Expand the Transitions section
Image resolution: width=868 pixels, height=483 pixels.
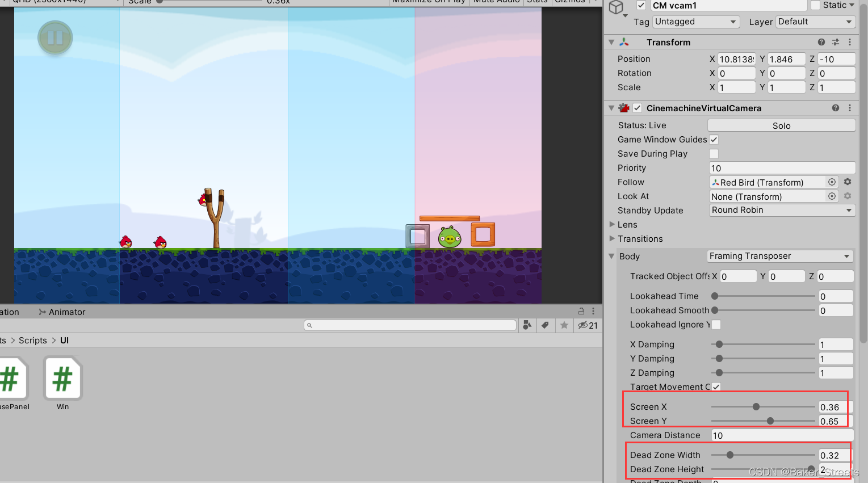(x=612, y=239)
